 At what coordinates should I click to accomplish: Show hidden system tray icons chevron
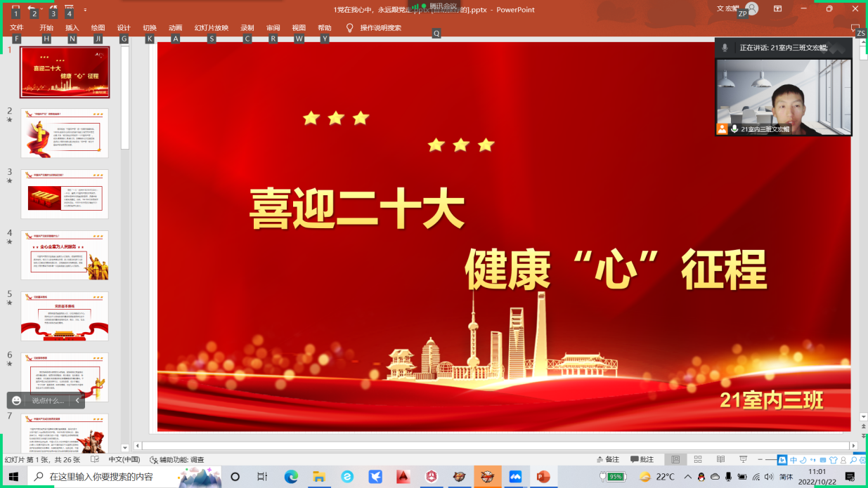coord(687,477)
